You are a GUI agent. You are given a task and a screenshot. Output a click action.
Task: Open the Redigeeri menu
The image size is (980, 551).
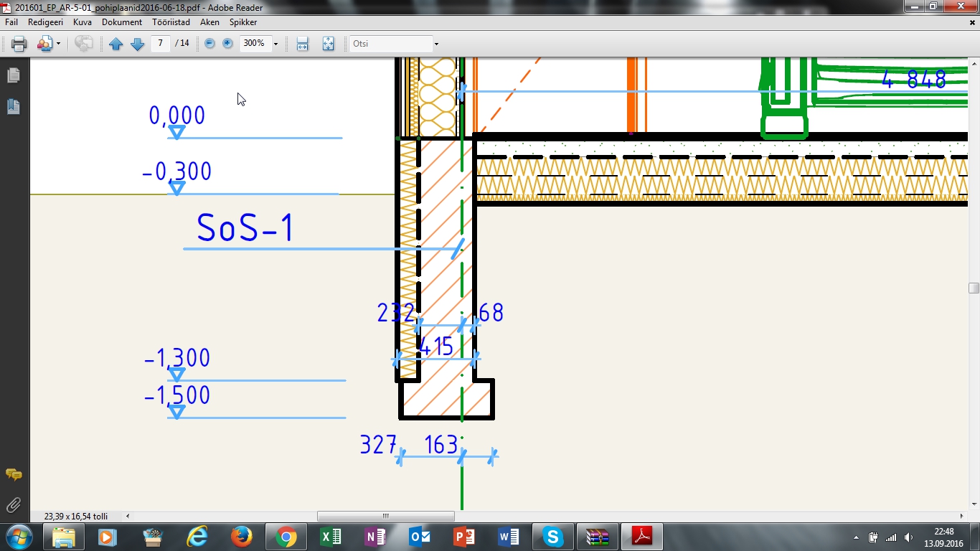45,22
